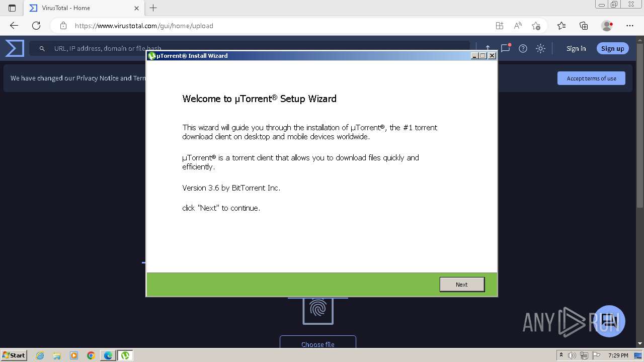The image size is (644, 362).
Task: Open the VirusTotal help icon
Action: 523,48
